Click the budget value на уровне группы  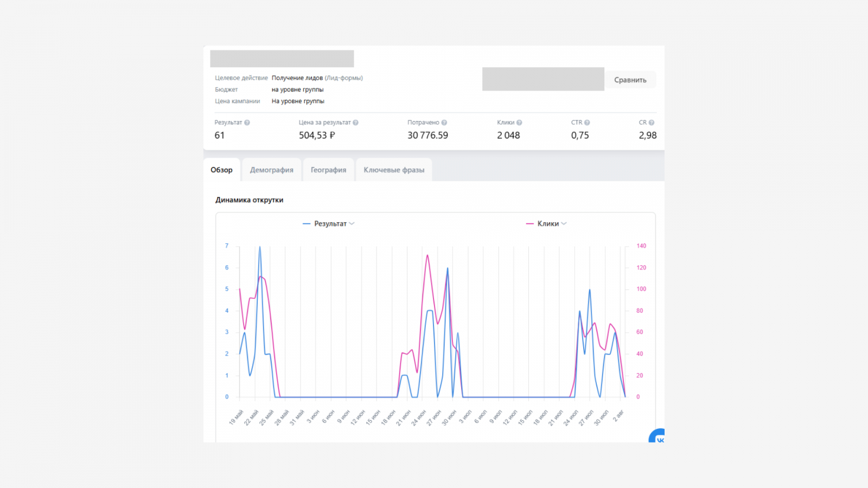point(297,89)
